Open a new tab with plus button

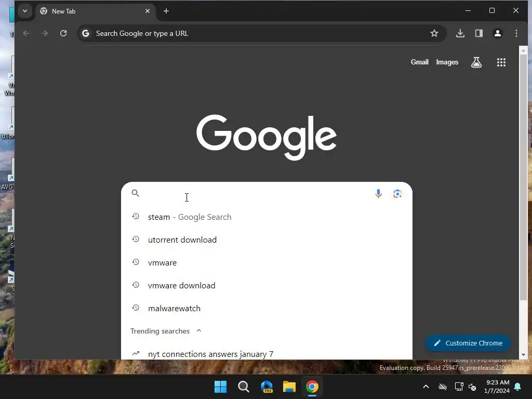[x=166, y=11]
